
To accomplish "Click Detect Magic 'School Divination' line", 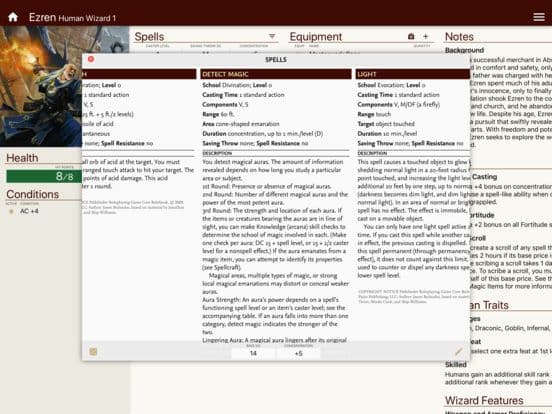I will (237, 85).
